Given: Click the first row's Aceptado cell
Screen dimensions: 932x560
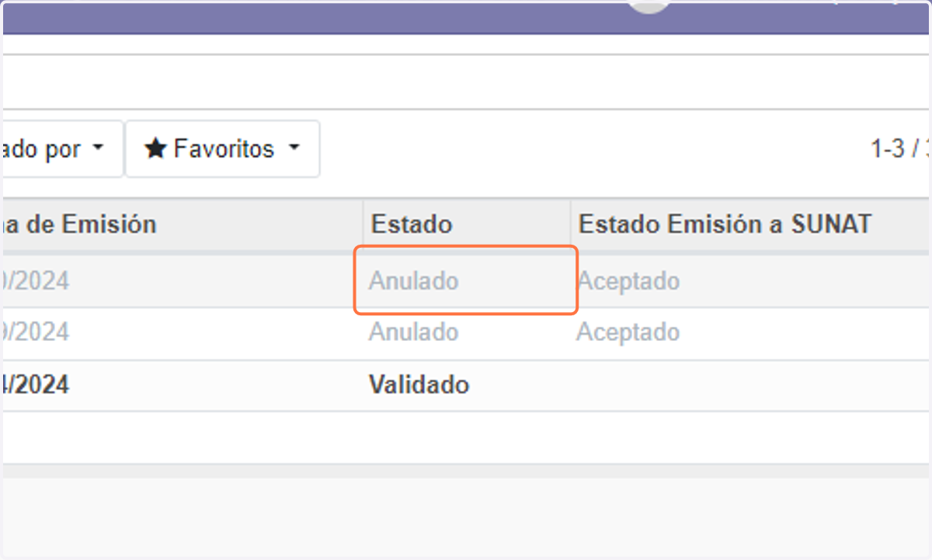Looking at the screenshot, I should click(749, 280).
